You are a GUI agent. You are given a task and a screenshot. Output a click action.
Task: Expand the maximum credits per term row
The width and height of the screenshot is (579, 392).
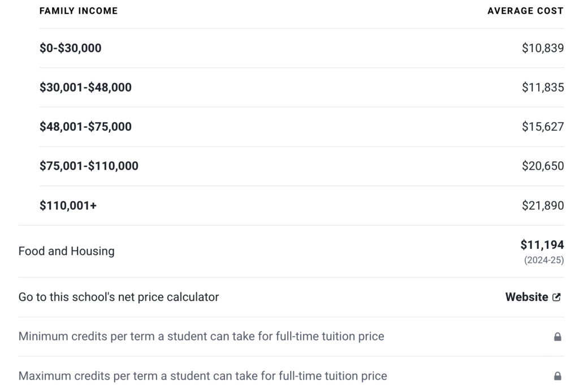point(202,376)
